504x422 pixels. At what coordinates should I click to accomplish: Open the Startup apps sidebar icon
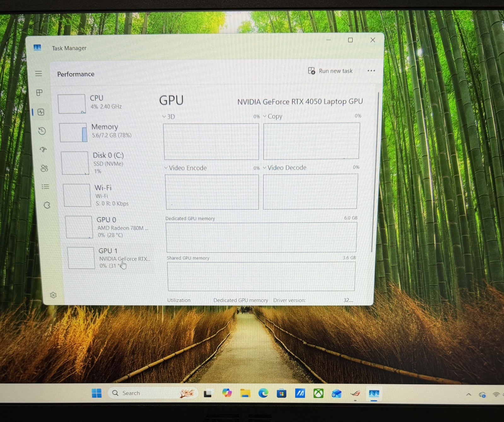click(43, 149)
